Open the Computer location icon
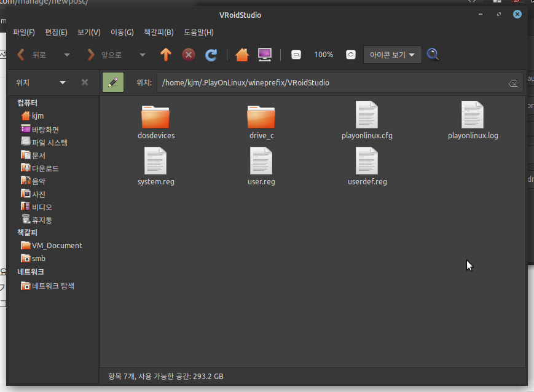The image size is (534, 392). [x=265, y=55]
